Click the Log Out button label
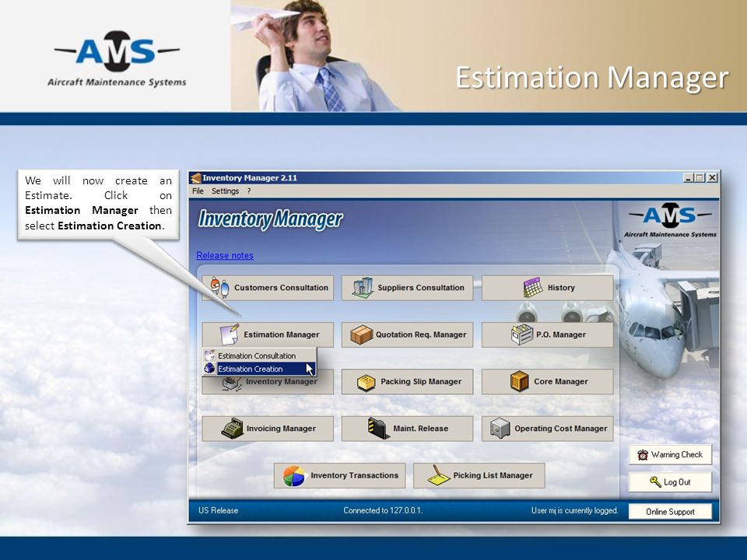Screen dimensions: 747x560 point(677,482)
